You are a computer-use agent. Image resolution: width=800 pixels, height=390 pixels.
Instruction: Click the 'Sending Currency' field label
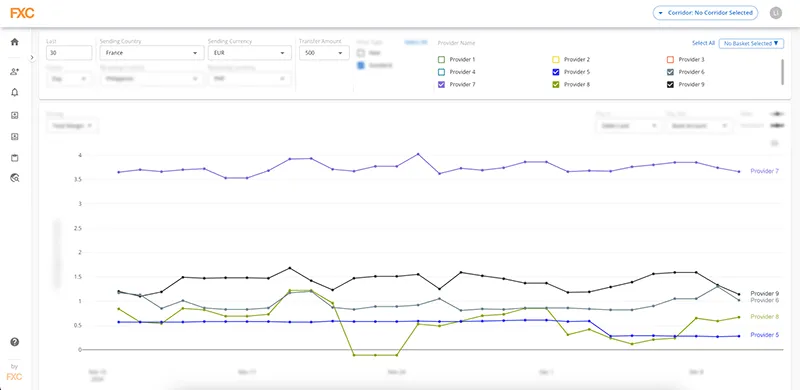pos(230,41)
